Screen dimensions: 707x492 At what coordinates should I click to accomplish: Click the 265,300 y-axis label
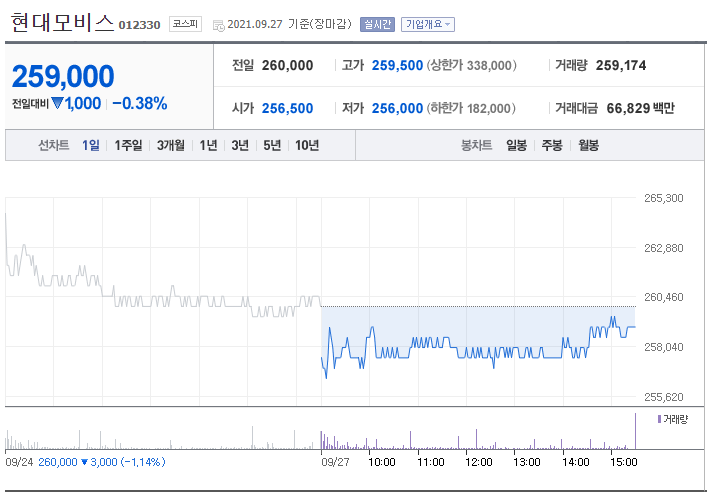tap(664, 198)
